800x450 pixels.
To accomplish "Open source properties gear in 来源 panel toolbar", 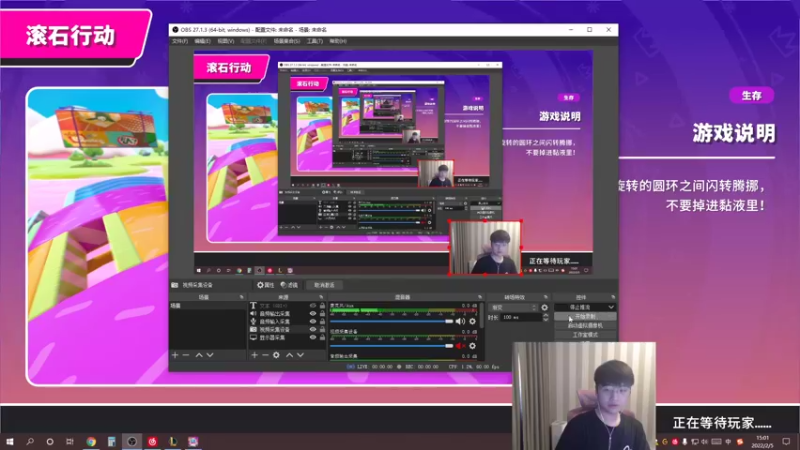I will coord(276,355).
